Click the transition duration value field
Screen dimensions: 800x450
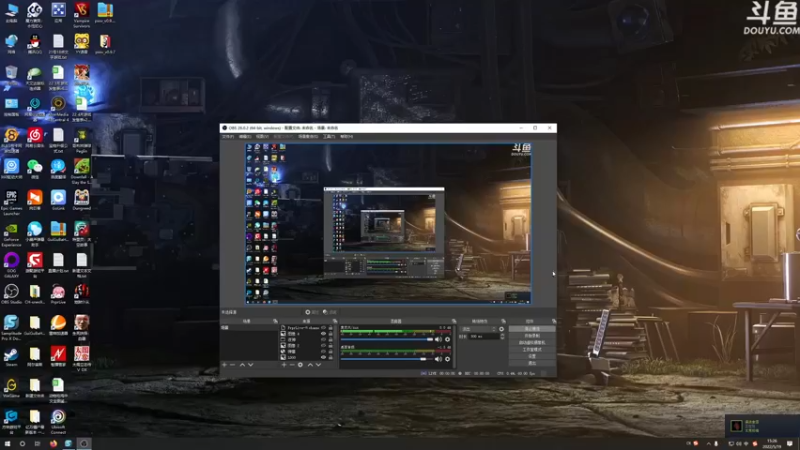pyautogui.click(x=484, y=337)
